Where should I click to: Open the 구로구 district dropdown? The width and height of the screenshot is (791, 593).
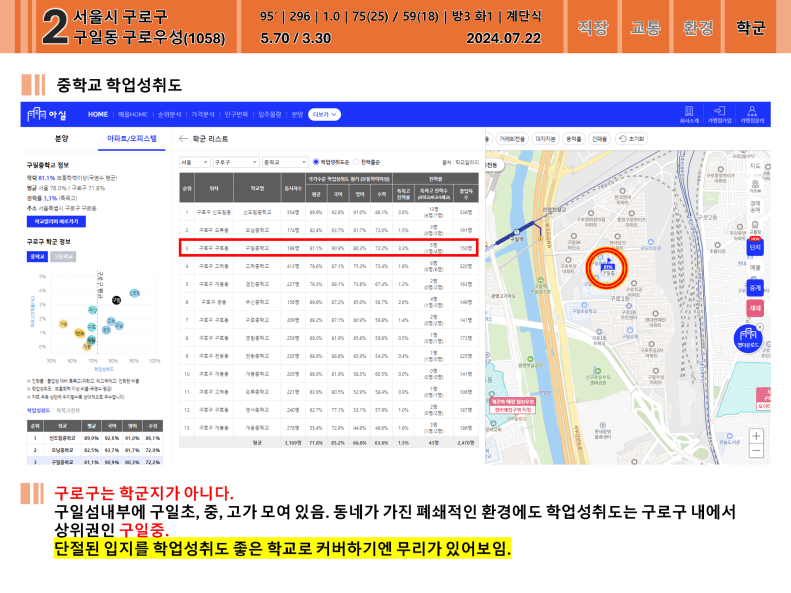click(x=236, y=162)
